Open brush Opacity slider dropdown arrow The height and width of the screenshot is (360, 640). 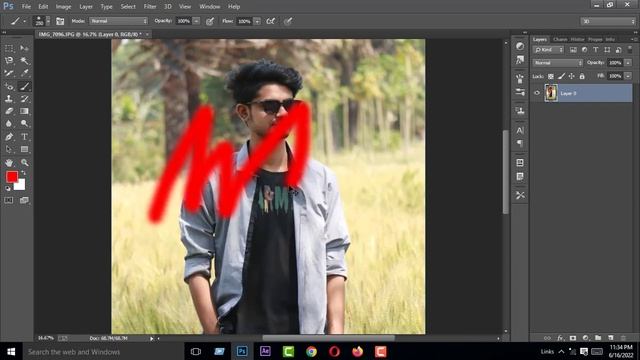pyautogui.click(x=196, y=21)
